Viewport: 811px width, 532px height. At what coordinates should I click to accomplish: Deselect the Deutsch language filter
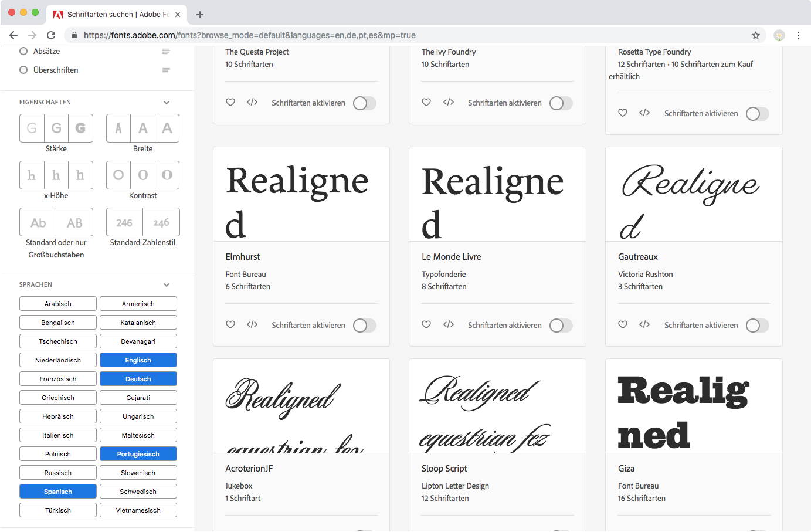pyautogui.click(x=138, y=379)
